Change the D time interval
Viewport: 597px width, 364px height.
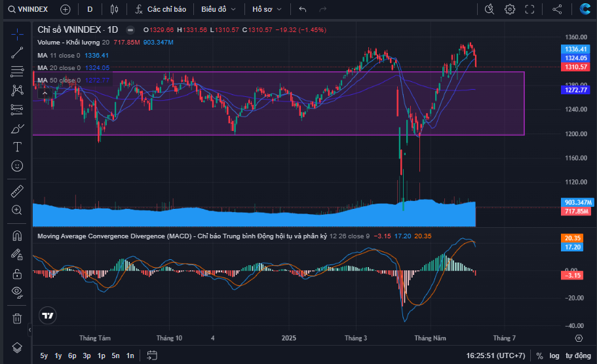tap(90, 9)
